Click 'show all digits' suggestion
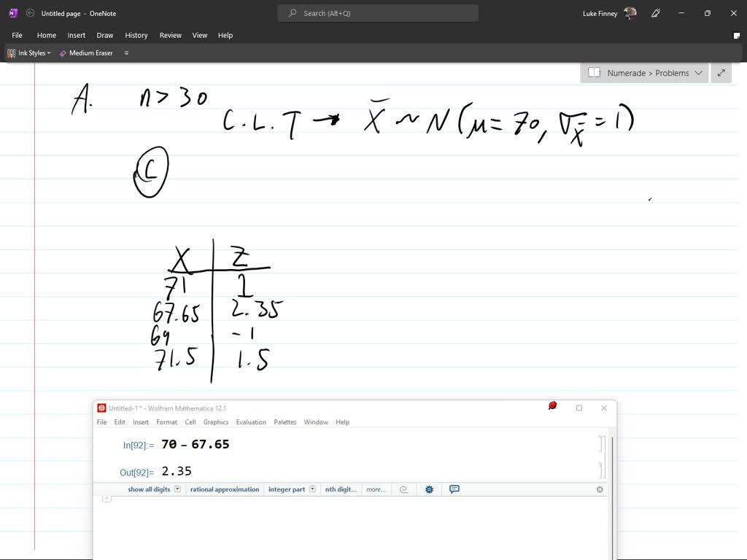Image resolution: width=747 pixels, height=560 pixels. tap(149, 489)
